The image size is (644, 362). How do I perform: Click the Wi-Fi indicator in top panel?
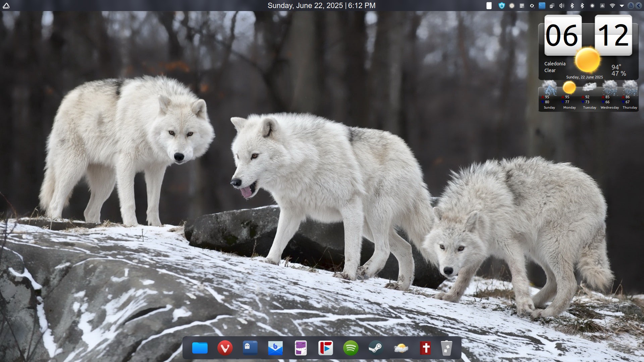coord(612,6)
